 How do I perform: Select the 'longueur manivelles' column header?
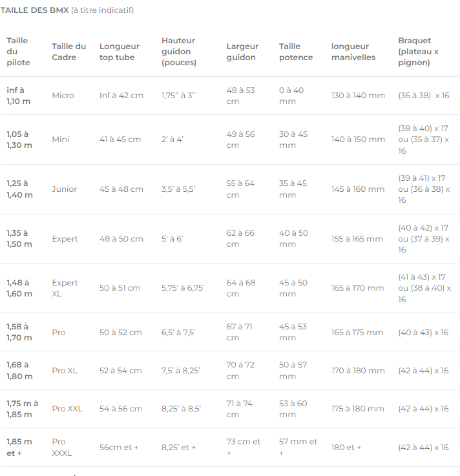(353, 52)
